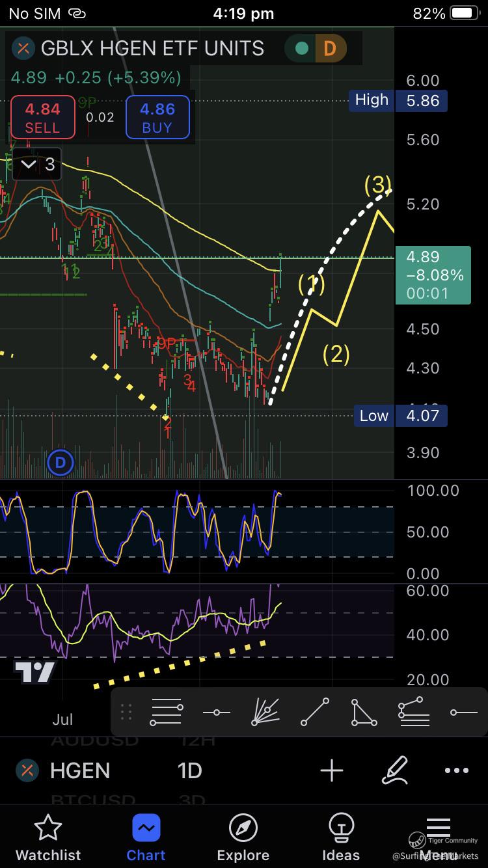
Task: Tap the green market status dot
Action: coord(301,48)
